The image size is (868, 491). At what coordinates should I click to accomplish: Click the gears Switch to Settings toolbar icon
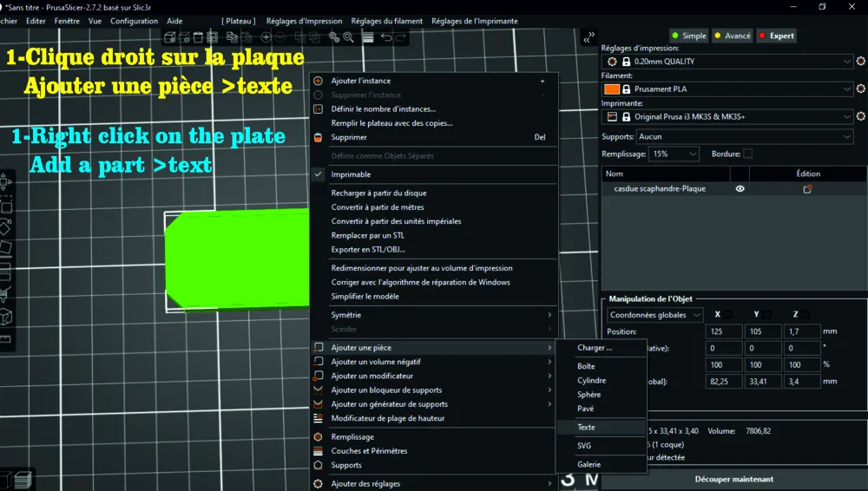[x=334, y=37]
